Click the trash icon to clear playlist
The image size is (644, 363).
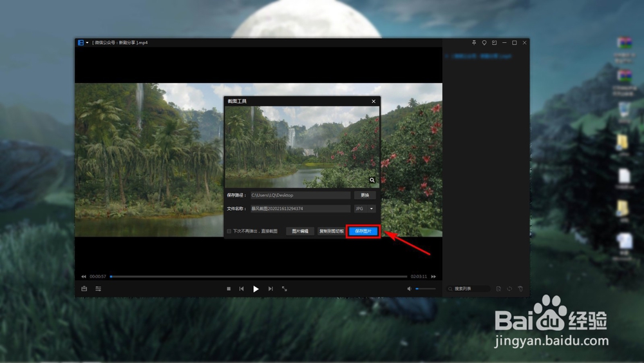[520, 289]
